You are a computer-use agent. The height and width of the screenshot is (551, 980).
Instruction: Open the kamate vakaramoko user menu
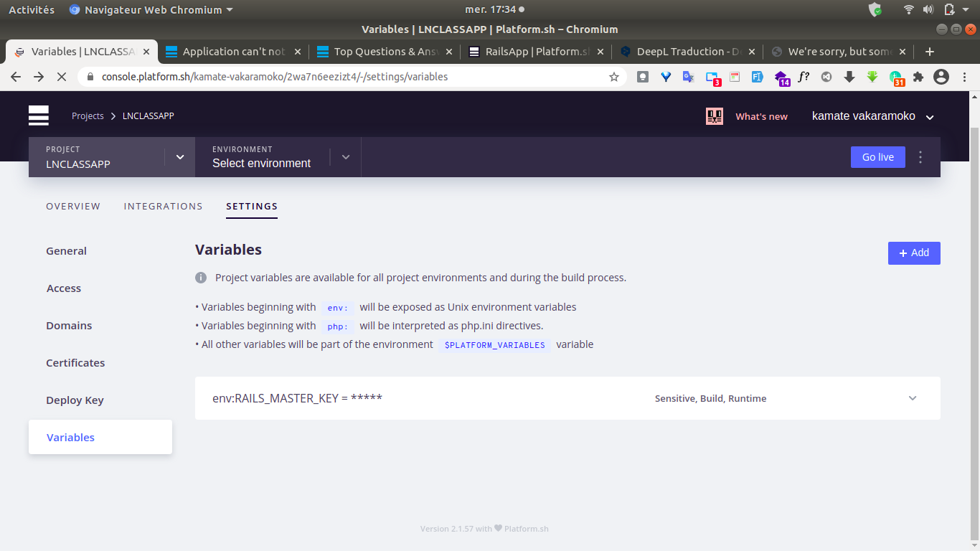coord(872,116)
